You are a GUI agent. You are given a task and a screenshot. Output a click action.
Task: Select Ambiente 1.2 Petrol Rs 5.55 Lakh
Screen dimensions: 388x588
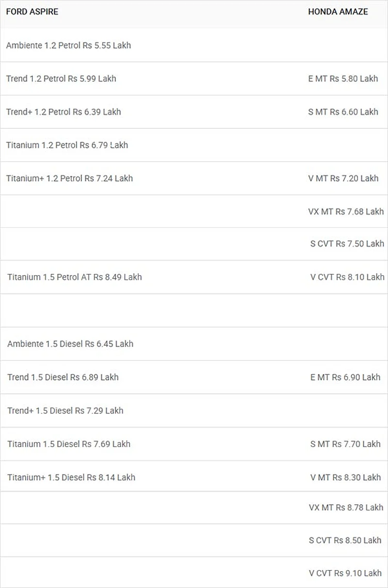click(x=68, y=46)
